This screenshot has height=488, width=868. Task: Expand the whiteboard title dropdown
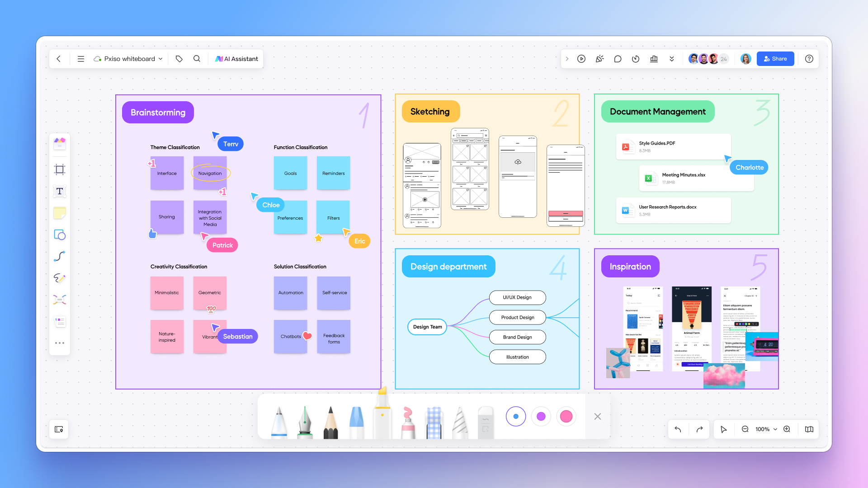coord(160,58)
